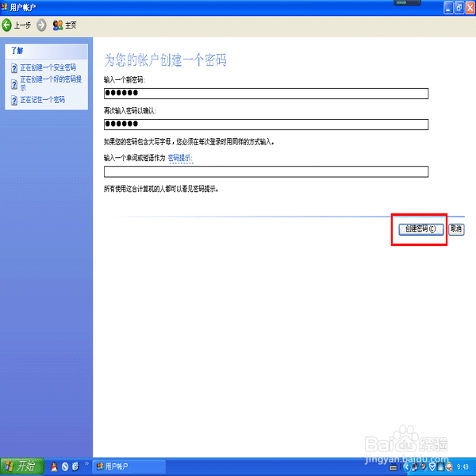
Task: Click the 用户帐户 title bar icon
Action: click(x=4, y=6)
